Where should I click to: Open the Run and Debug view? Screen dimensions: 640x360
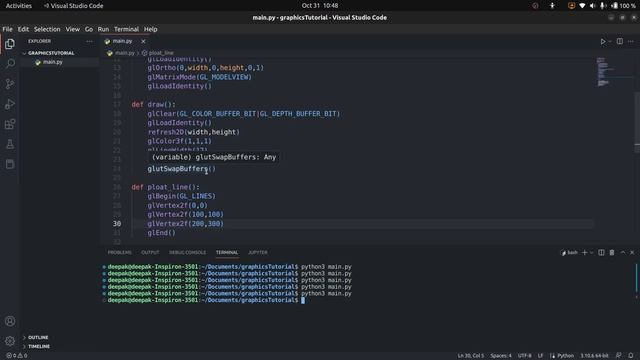(10, 104)
